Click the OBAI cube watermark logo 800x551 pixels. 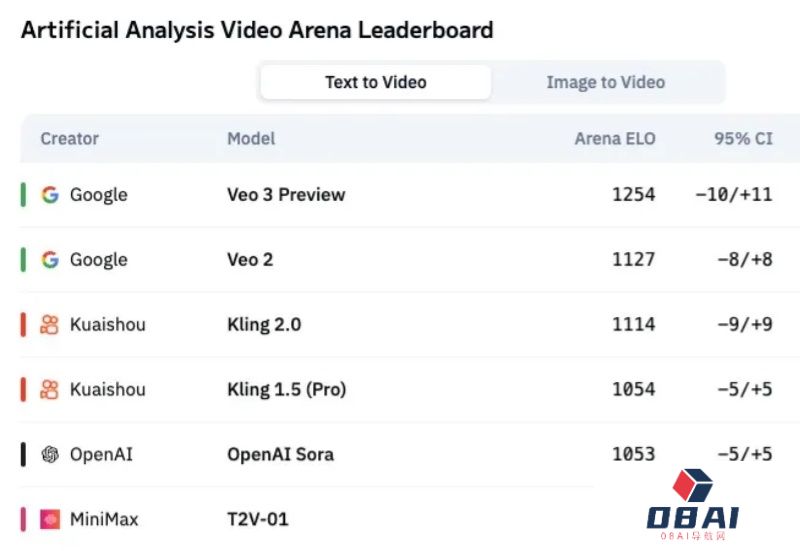pyautogui.click(x=692, y=485)
